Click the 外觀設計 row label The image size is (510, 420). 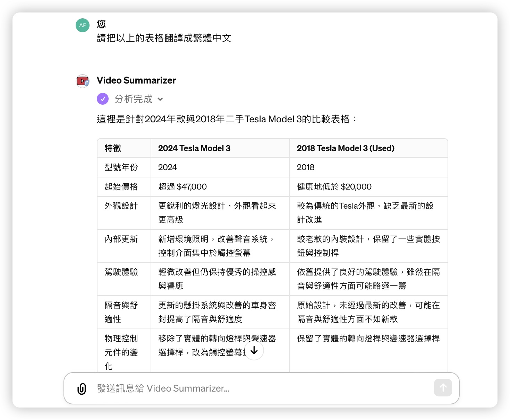click(x=121, y=206)
